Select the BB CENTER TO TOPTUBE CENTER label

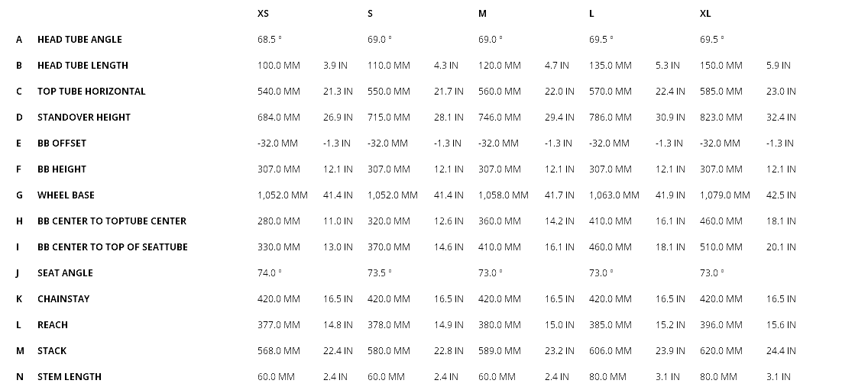pyautogui.click(x=112, y=221)
